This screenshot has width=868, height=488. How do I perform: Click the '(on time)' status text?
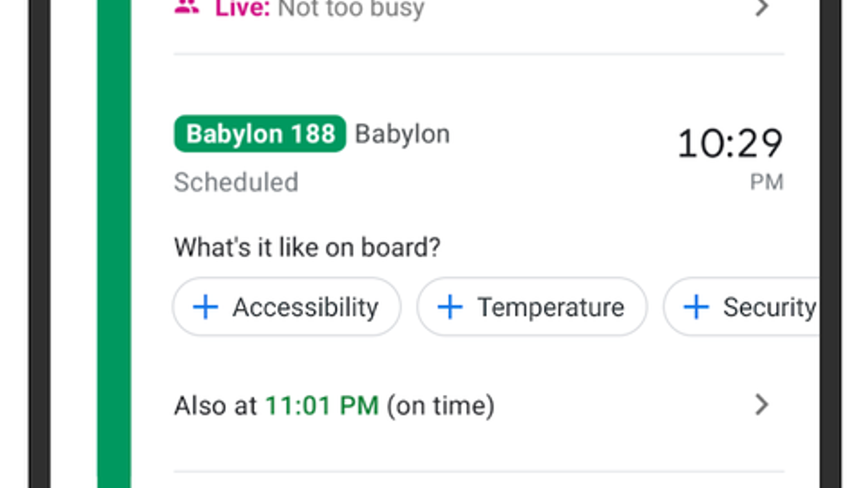pos(440,406)
